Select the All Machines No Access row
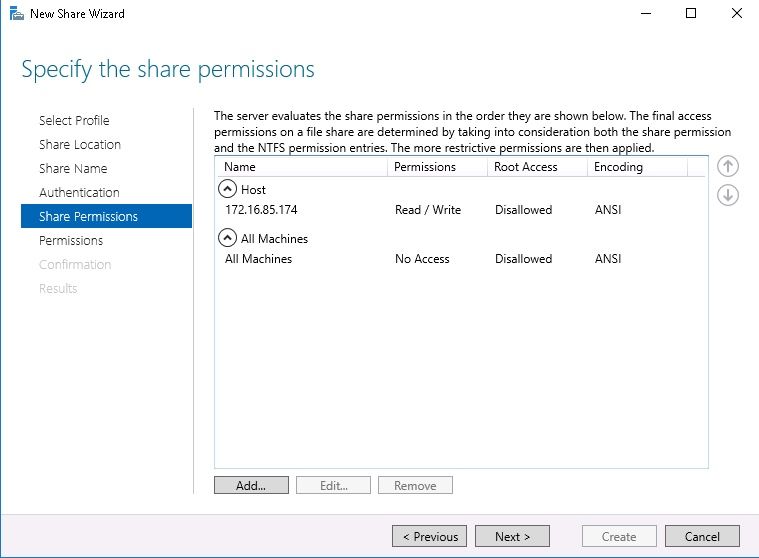 pos(460,259)
